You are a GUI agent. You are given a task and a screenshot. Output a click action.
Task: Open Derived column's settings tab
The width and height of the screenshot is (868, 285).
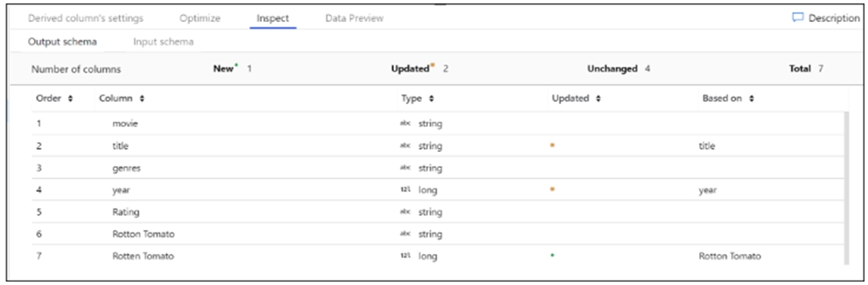86,18
